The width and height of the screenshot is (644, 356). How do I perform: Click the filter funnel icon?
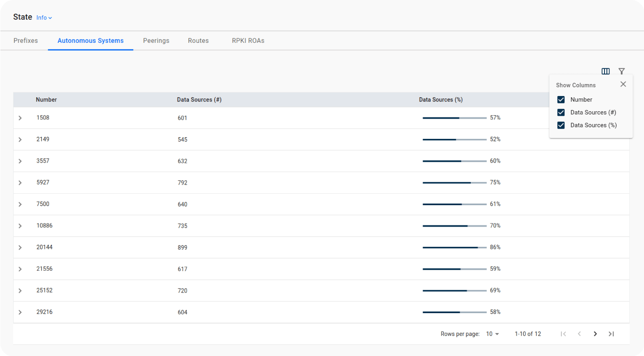pyautogui.click(x=621, y=71)
